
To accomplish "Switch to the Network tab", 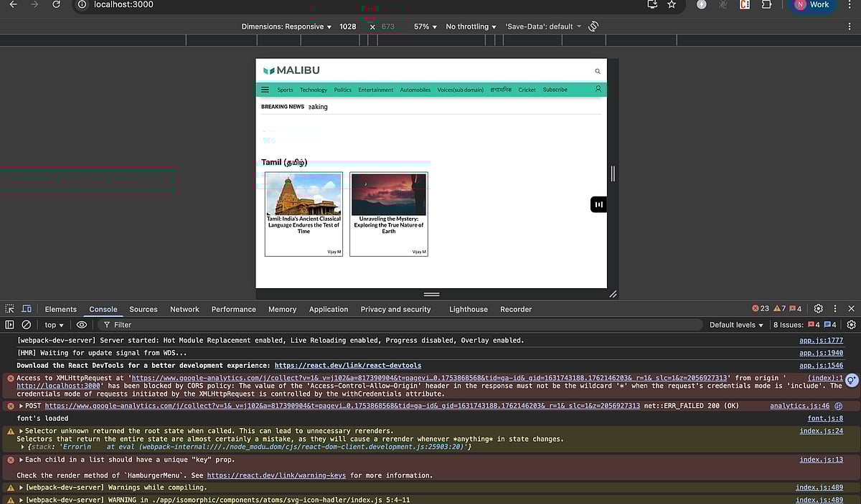I will point(184,309).
